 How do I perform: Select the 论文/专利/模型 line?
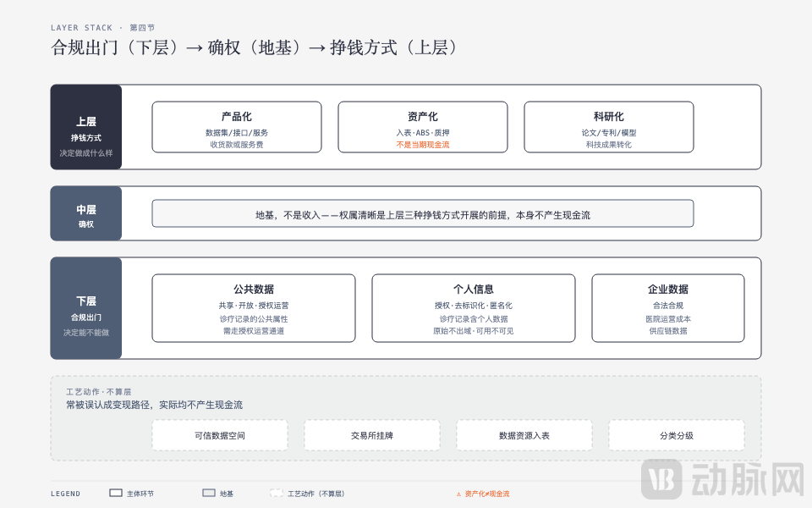[x=608, y=133]
